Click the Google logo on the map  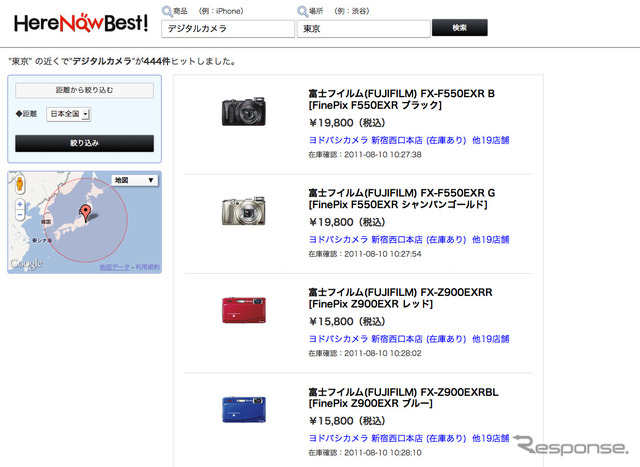coord(27,264)
